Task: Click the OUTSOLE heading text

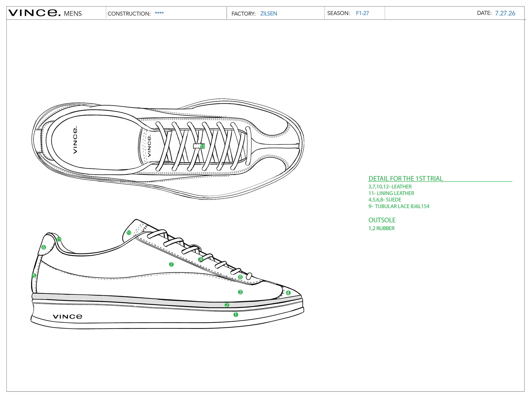Action: pos(382,220)
